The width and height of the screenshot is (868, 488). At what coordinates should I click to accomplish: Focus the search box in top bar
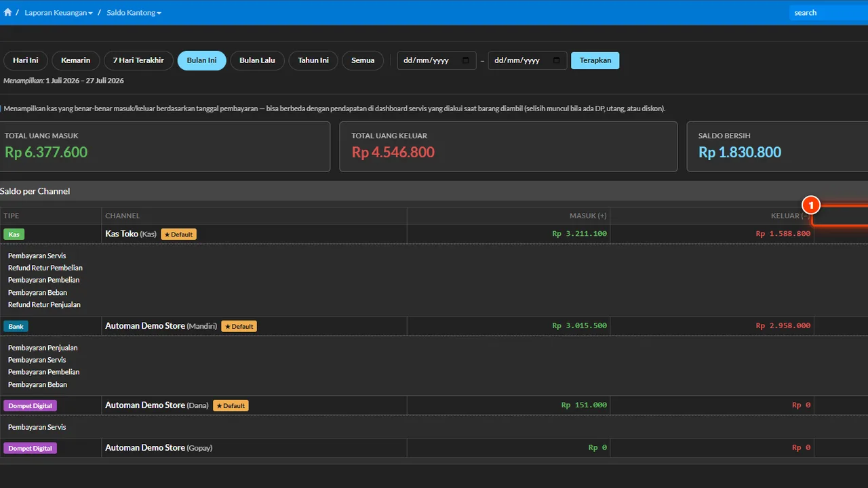[x=828, y=13]
